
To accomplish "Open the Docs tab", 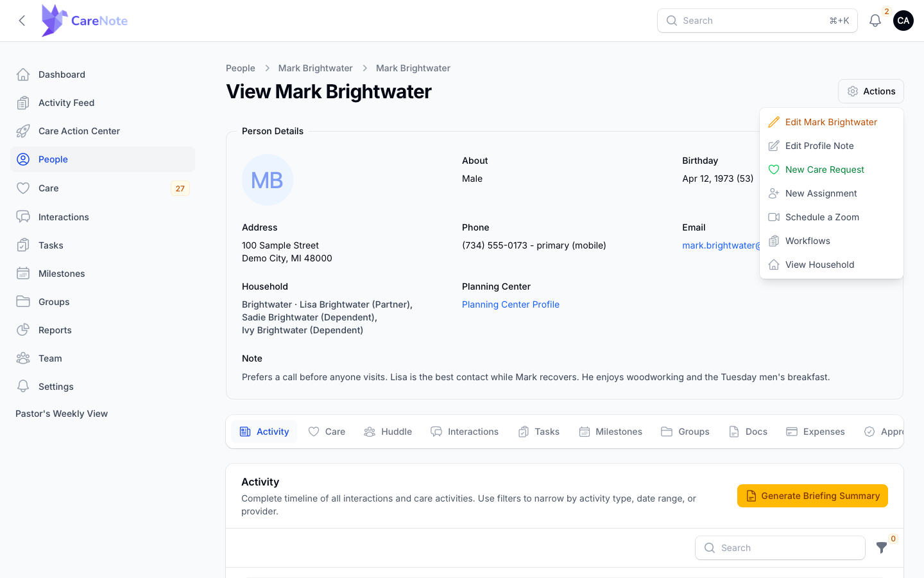I will tap(748, 432).
